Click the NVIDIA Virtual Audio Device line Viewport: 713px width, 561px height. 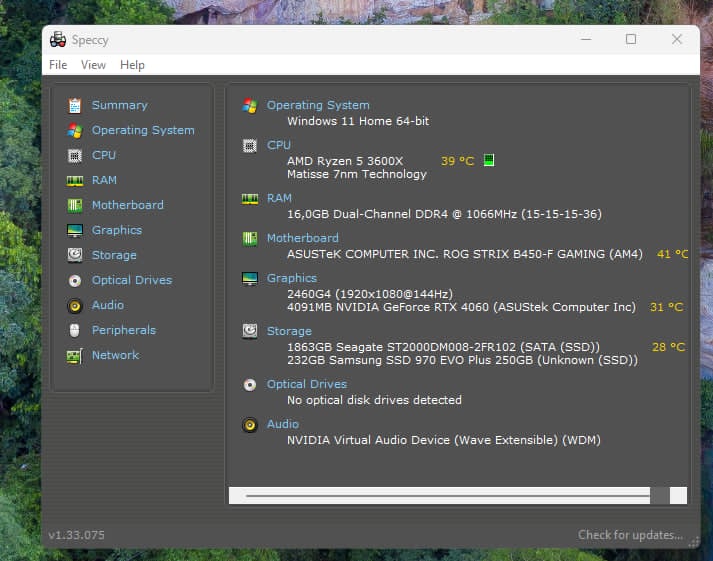click(x=444, y=440)
